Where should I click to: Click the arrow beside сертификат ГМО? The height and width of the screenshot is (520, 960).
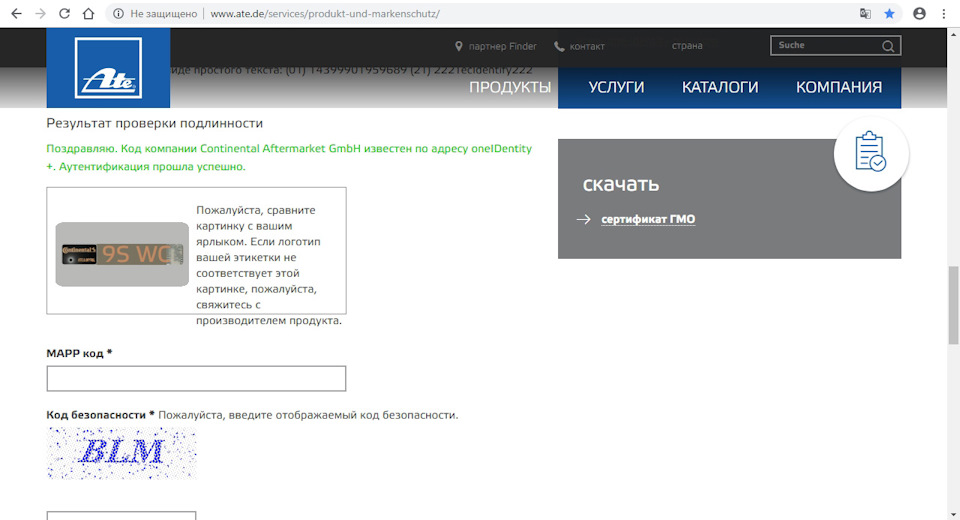tap(583, 219)
